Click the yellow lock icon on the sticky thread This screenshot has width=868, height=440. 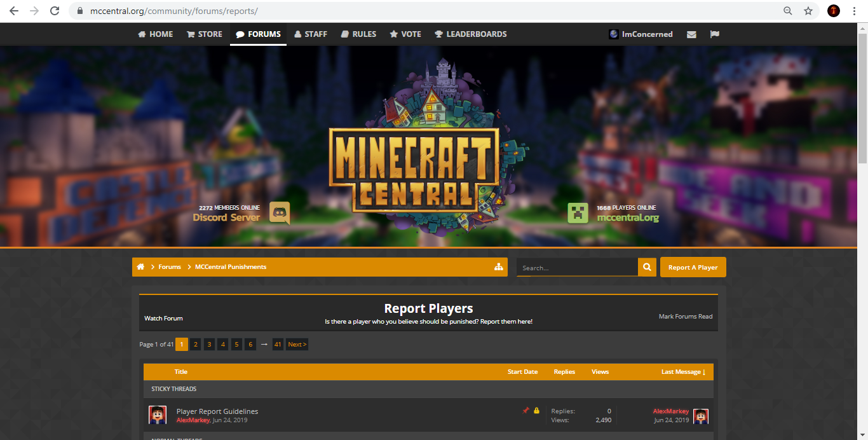(537, 411)
